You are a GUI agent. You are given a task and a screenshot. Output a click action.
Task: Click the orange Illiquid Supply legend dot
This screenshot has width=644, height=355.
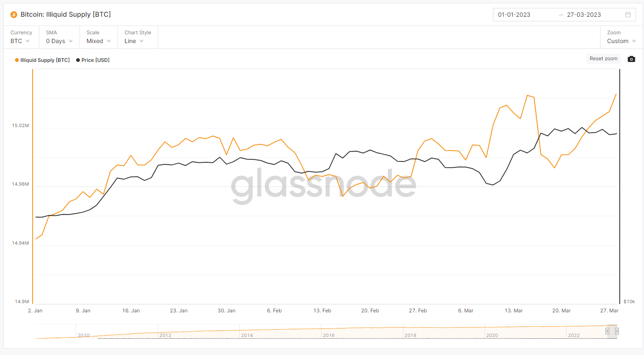click(17, 60)
